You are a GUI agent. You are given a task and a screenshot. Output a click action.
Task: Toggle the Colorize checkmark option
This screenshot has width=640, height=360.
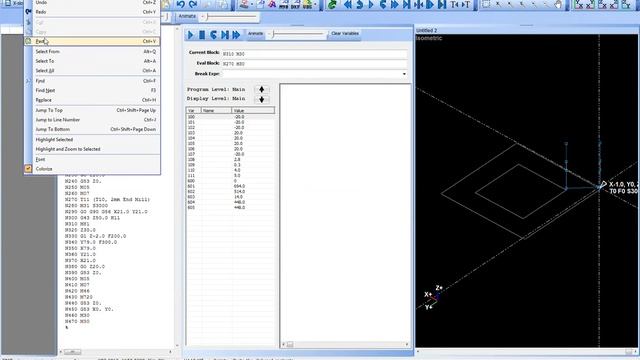(91, 169)
